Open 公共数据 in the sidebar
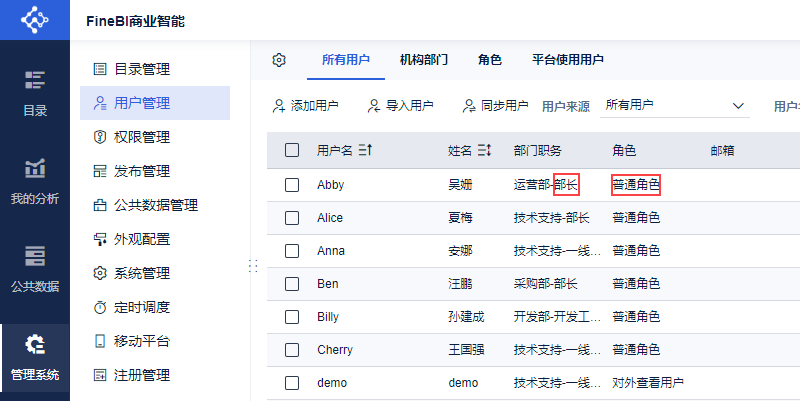 (x=34, y=269)
